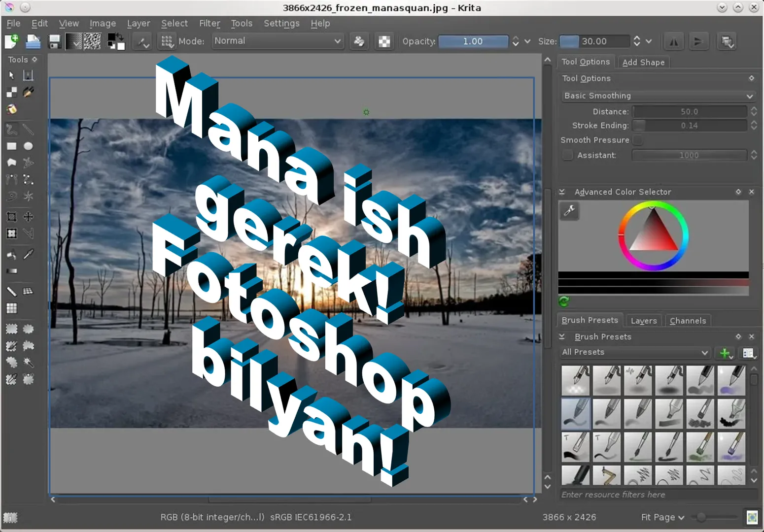
Task: Click the eyedropper in Advanced Color Selector
Action: 569,211
